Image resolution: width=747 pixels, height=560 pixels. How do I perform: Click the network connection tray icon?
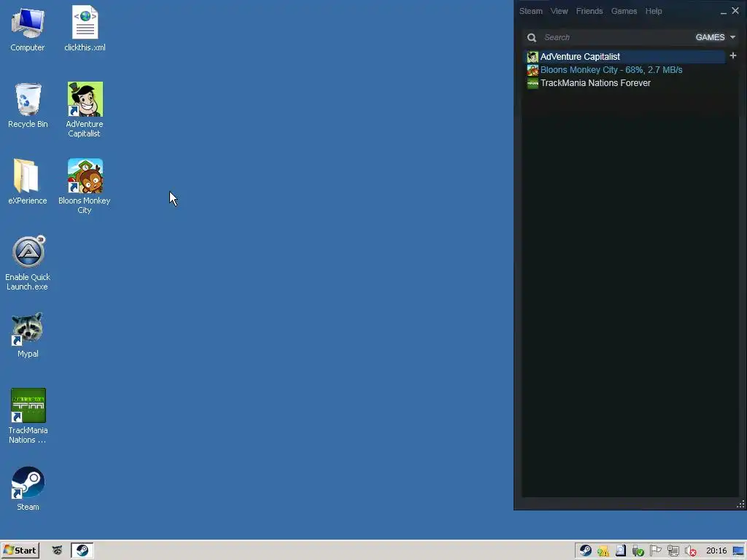pos(673,551)
